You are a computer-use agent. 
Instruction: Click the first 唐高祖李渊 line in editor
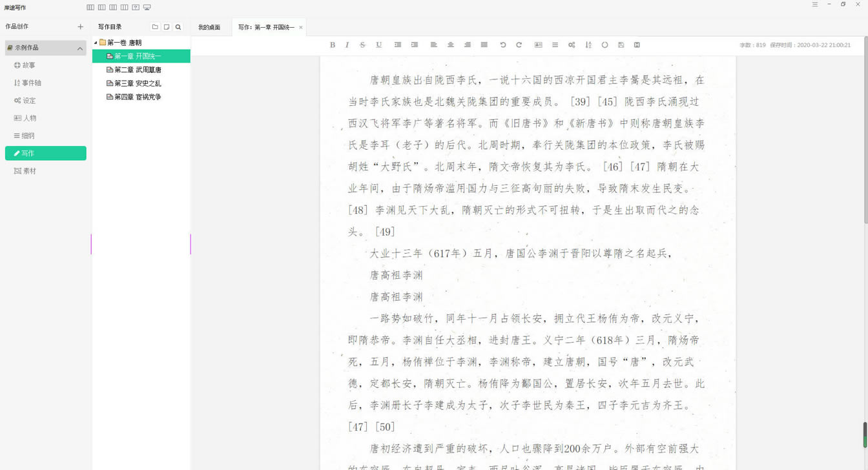pyautogui.click(x=396, y=275)
